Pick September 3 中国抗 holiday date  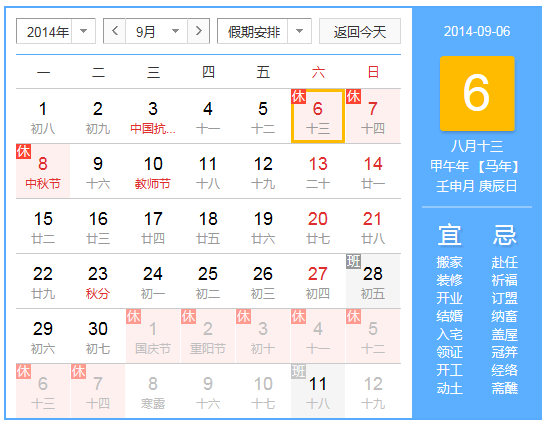point(153,116)
